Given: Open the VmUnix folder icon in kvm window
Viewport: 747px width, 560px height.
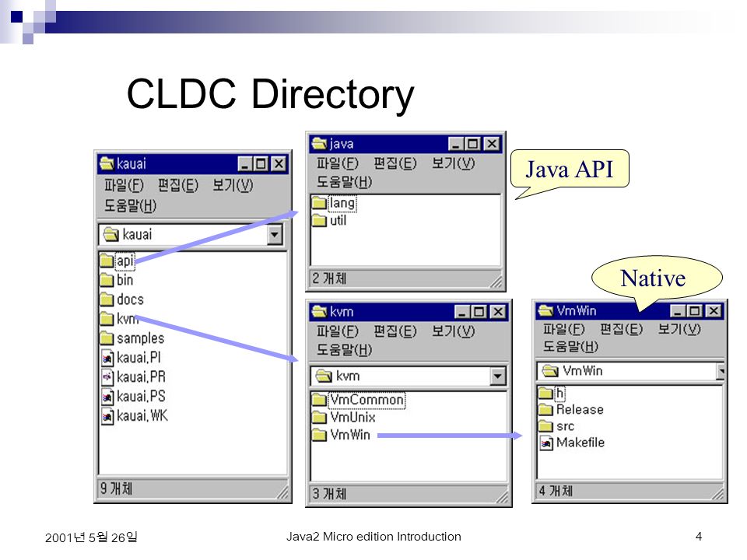Looking at the screenshot, I should (319, 417).
